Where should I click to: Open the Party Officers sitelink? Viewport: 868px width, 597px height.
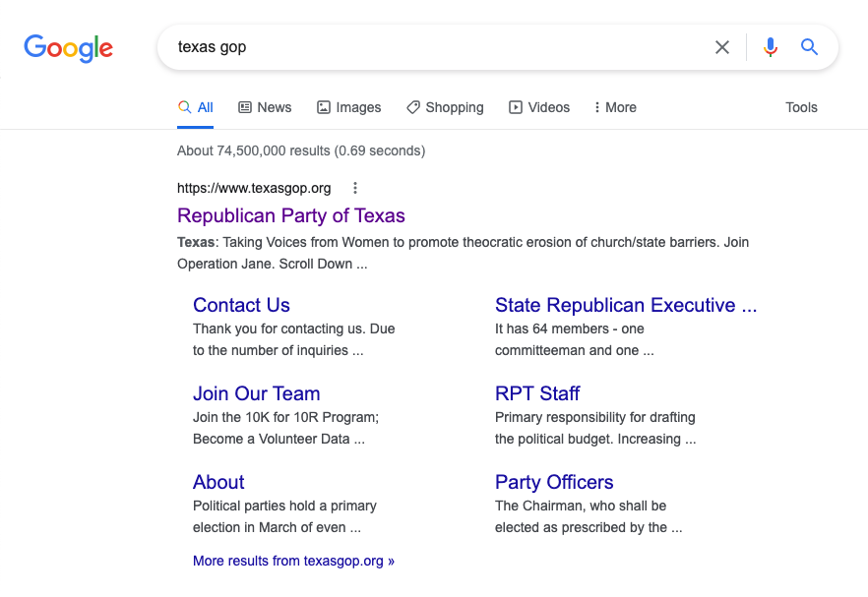554,482
